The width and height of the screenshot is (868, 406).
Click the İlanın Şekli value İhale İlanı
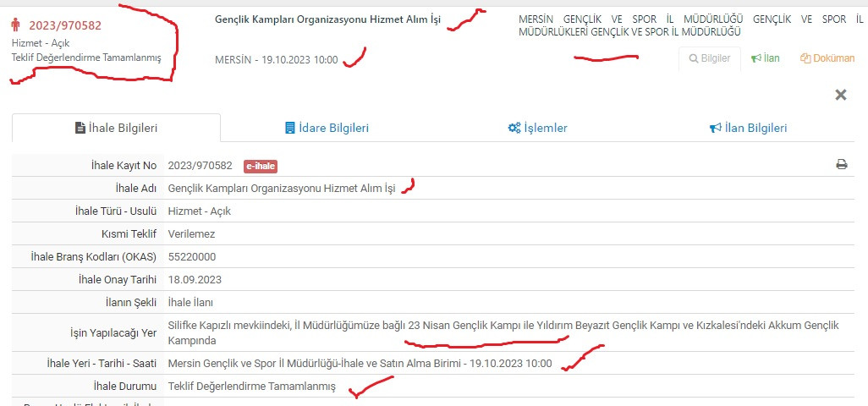pos(190,303)
